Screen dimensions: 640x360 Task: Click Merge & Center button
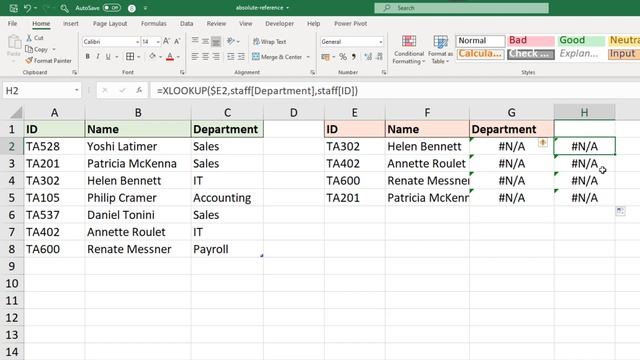(x=277, y=57)
